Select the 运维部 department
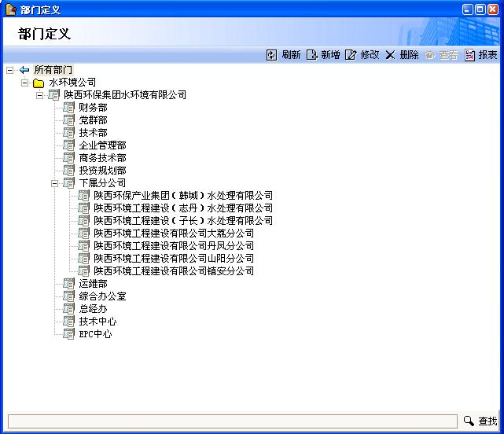This screenshot has height=434, width=504. (93, 284)
